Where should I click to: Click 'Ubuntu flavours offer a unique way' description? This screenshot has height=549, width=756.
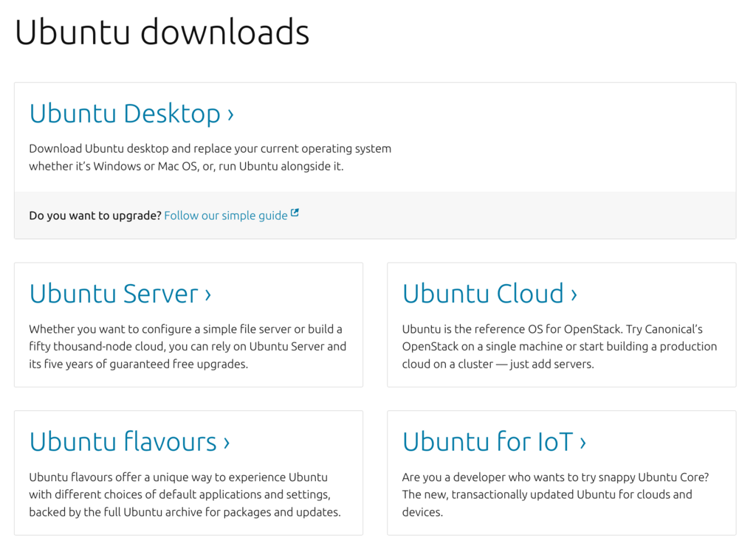click(185, 494)
